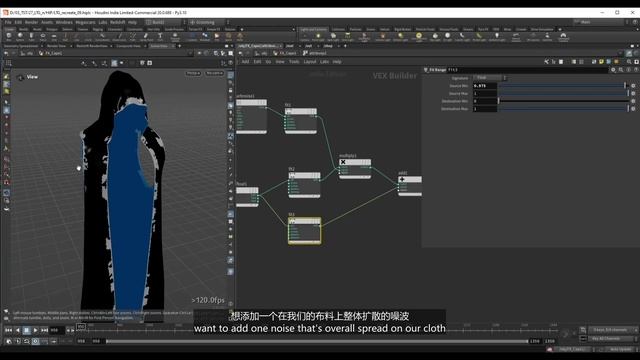
Task: Click the Destination Min value field
Action: (x=484, y=101)
